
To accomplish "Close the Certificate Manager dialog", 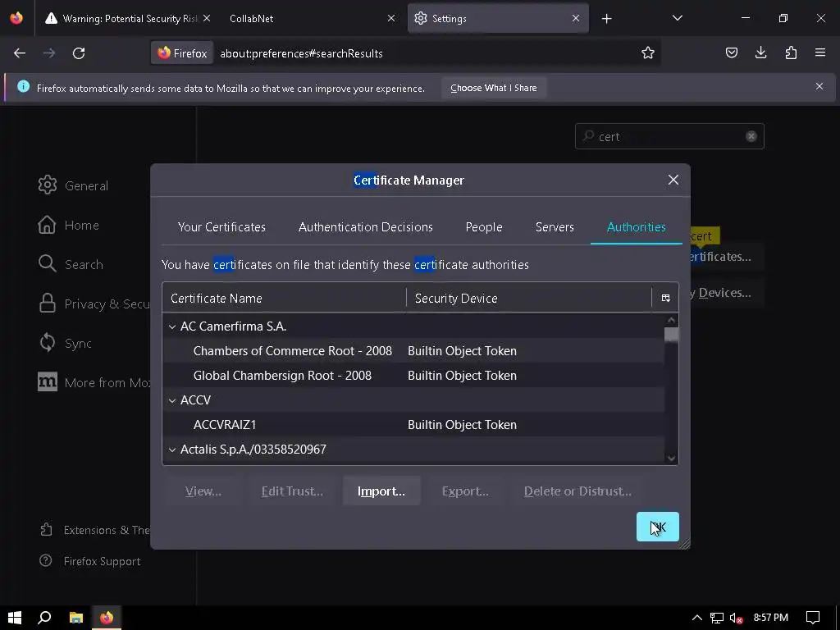I will pyautogui.click(x=673, y=180).
